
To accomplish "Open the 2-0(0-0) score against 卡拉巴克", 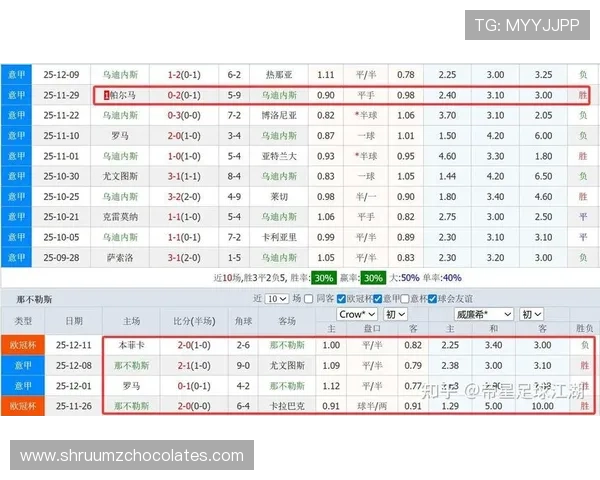I will pos(194,406).
